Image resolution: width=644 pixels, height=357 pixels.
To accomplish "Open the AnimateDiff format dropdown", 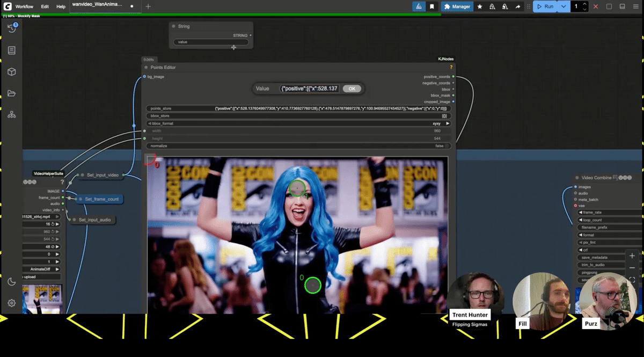I will (x=42, y=269).
